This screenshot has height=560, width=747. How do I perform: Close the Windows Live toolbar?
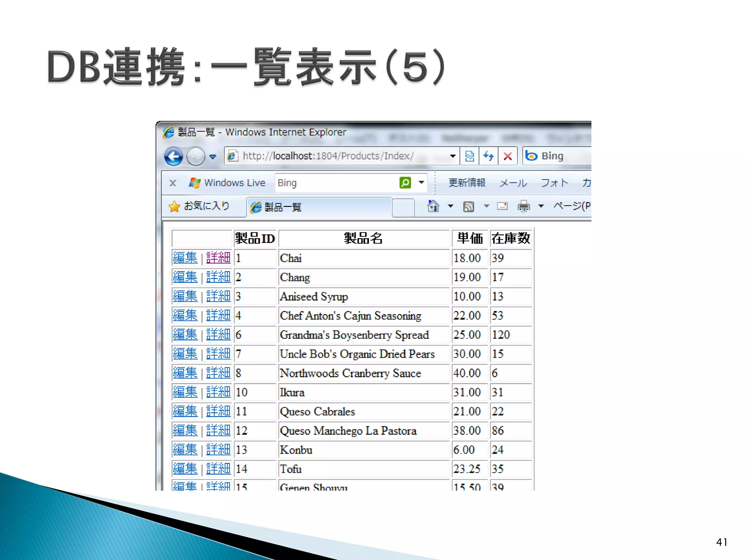(x=173, y=183)
